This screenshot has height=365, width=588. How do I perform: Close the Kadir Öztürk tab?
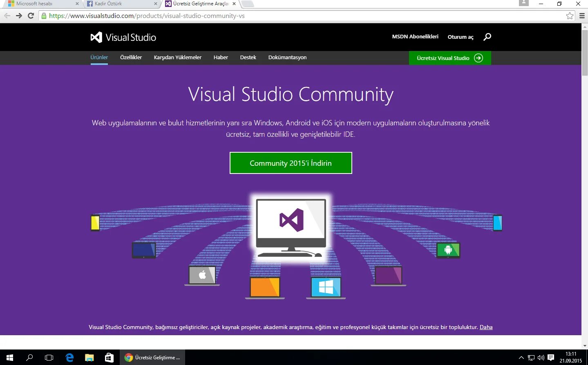click(x=155, y=4)
